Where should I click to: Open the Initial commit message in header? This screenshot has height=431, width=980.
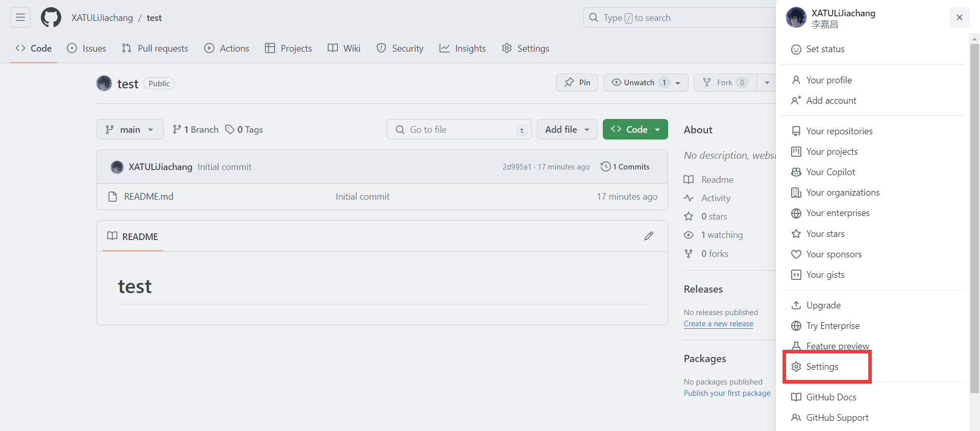pyautogui.click(x=225, y=167)
